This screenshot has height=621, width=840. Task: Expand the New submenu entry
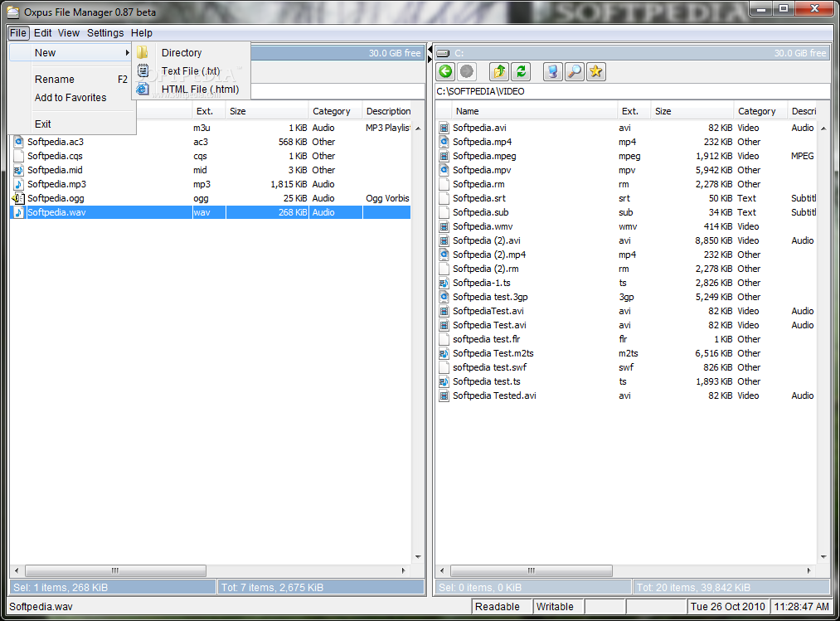(x=71, y=52)
